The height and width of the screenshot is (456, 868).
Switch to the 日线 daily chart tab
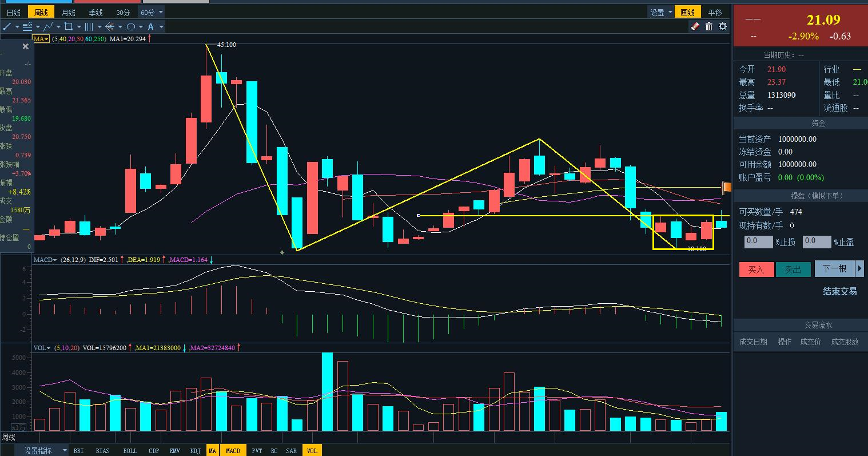(x=14, y=12)
